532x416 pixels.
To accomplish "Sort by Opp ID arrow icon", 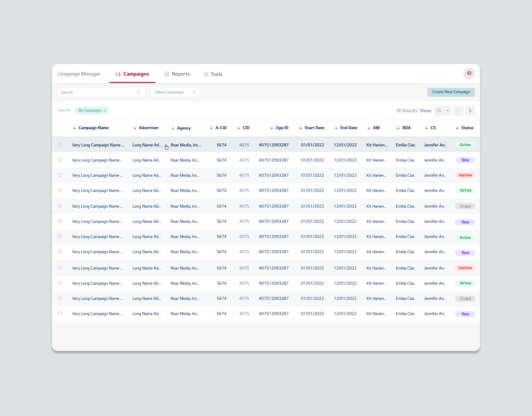I will (272, 128).
